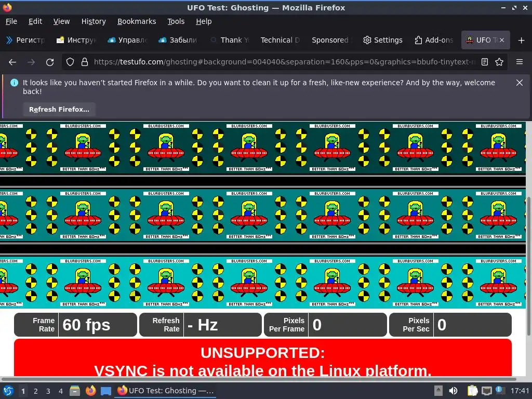Open the Firefox hamburger application menu
Viewport: 532px width, 399px height.
pyautogui.click(x=520, y=62)
